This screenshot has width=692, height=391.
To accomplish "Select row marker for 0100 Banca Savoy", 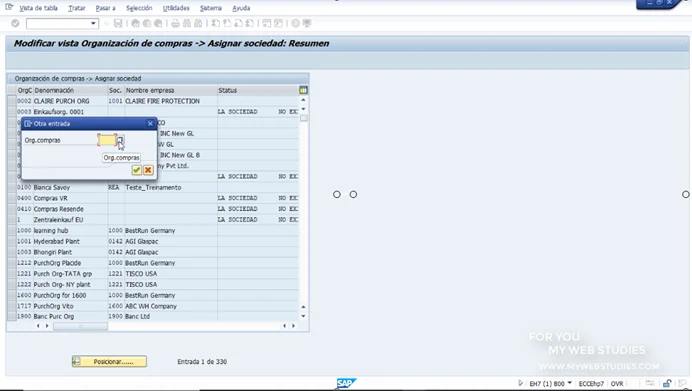I will click(x=12, y=187).
